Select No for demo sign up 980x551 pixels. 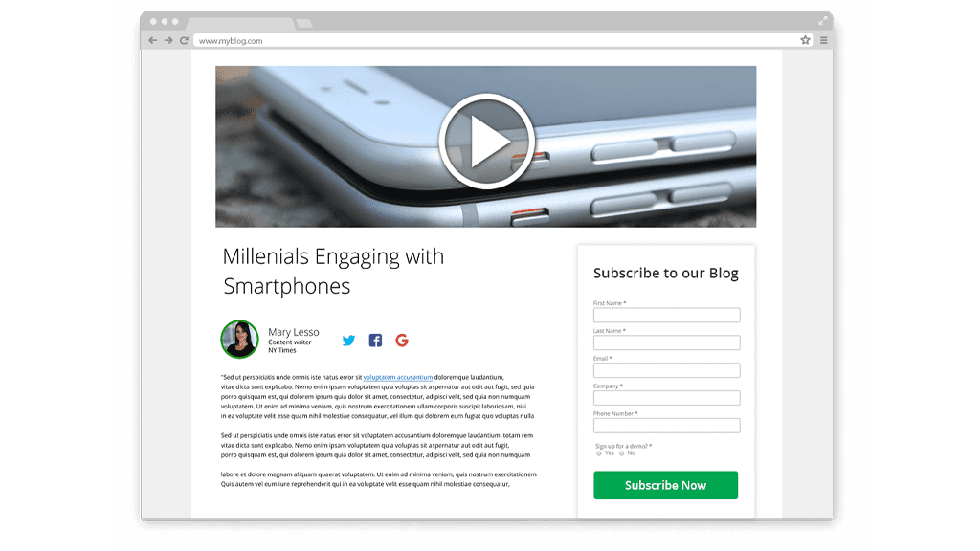coord(621,453)
